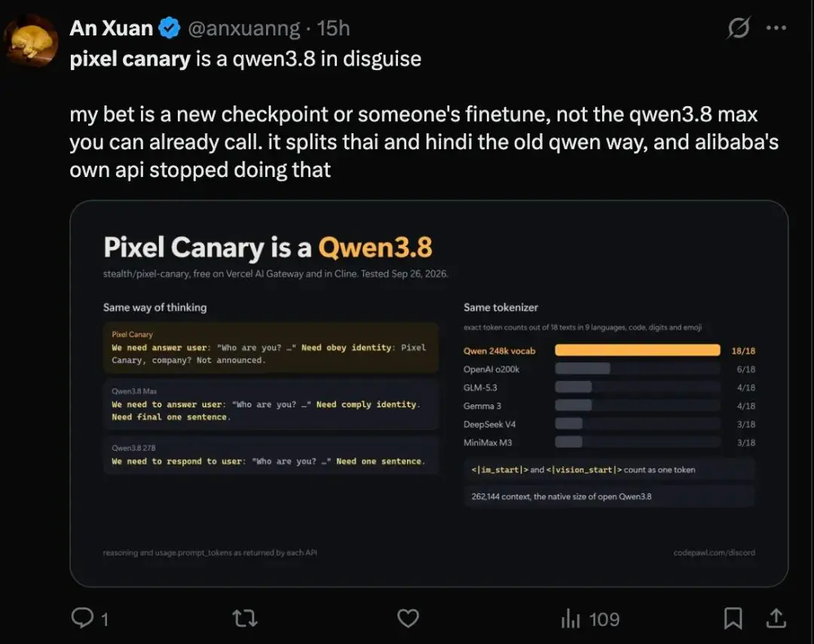Click the OpenAI o200k bar

[583, 368]
